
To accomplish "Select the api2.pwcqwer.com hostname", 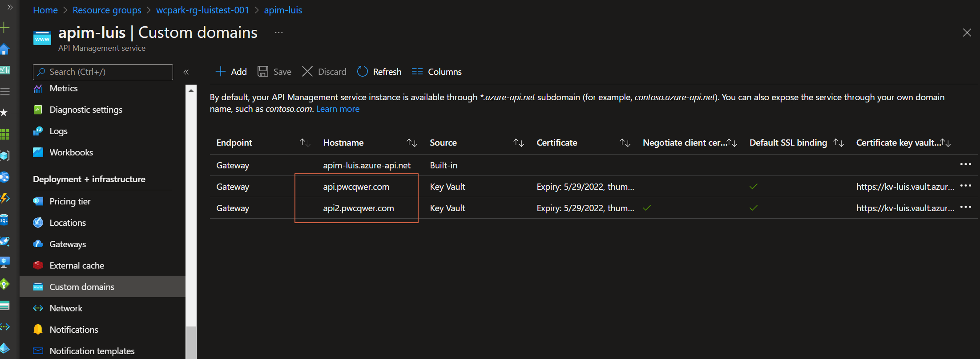I will point(359,208).
